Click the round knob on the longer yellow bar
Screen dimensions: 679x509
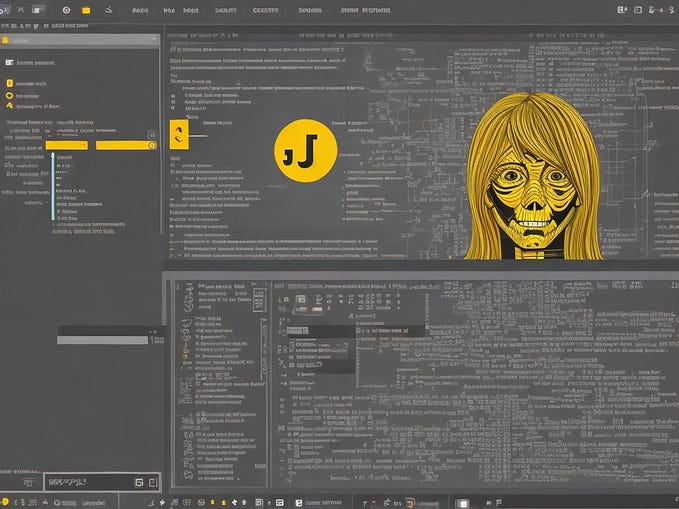click(x=152, y=146)
